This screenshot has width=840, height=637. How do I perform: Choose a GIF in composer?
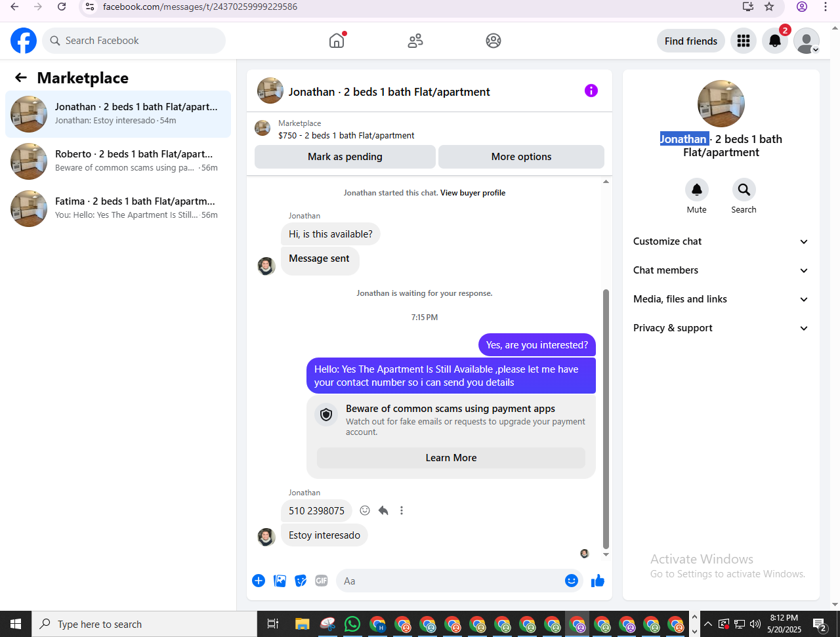(x=322, y=581)
